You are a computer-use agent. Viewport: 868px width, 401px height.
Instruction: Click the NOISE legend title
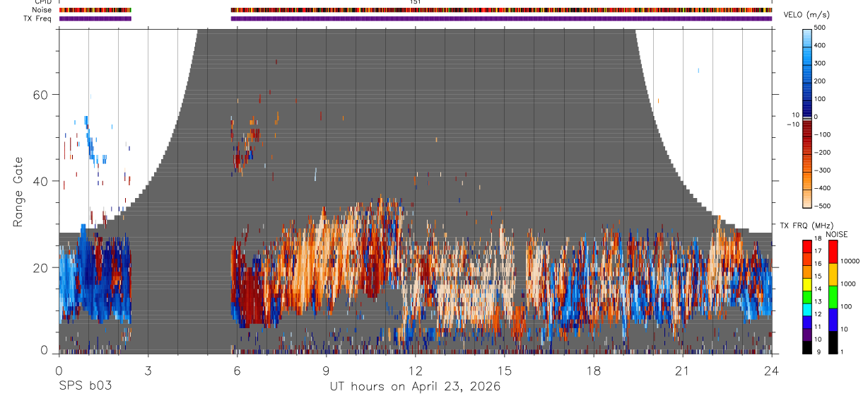[x=836, y=234]
